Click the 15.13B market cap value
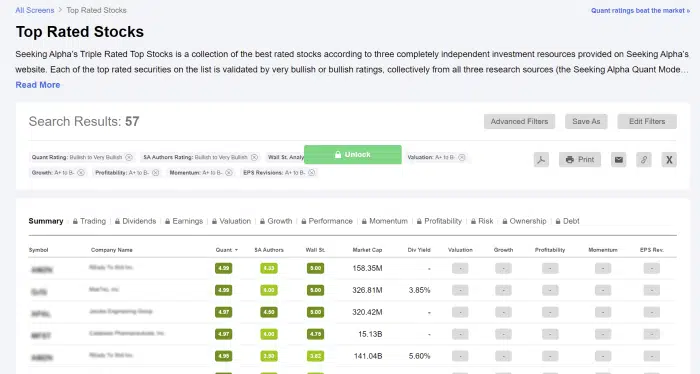 coord(370,334)
